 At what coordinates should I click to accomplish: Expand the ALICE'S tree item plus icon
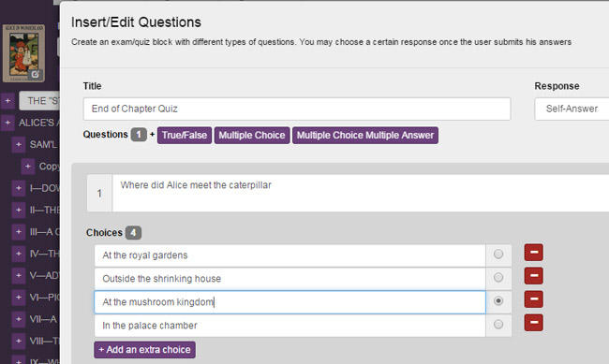(x=7, y=123)
